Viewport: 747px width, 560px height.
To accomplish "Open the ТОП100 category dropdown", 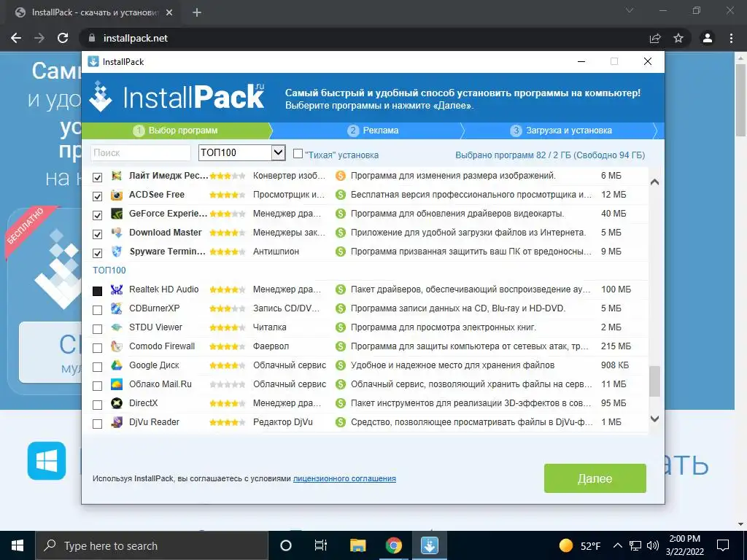I will click(x=242, y=153).
